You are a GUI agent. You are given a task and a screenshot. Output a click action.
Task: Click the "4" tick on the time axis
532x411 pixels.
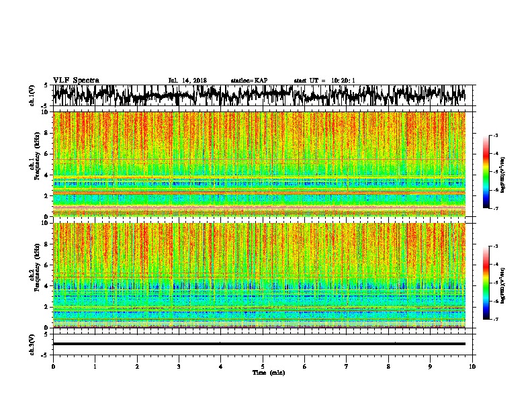coord(220,367)
